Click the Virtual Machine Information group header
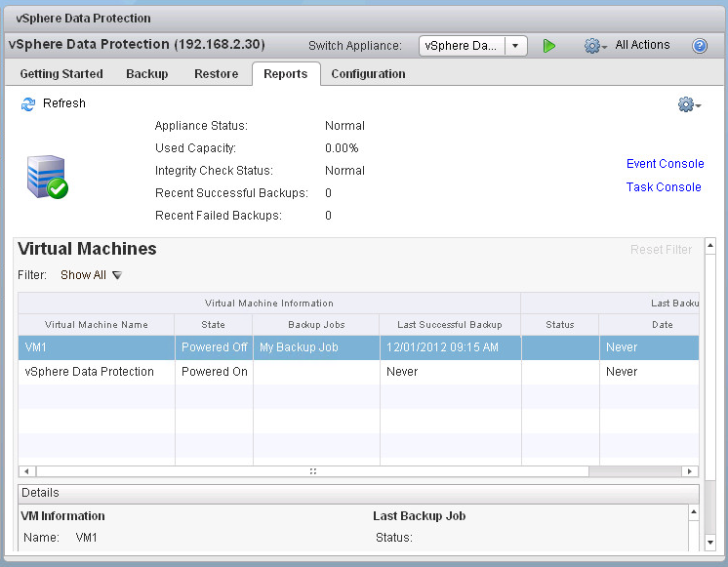This screenshot has width=728, height=567. pyautogui.click(x=269, y=304)
